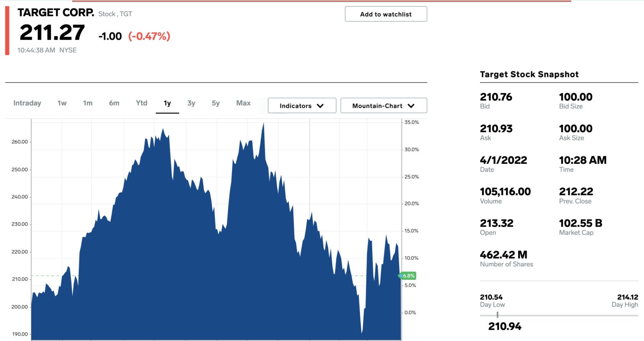
Task: Click the 200.00 price axis label
Action: coord(20,307)
